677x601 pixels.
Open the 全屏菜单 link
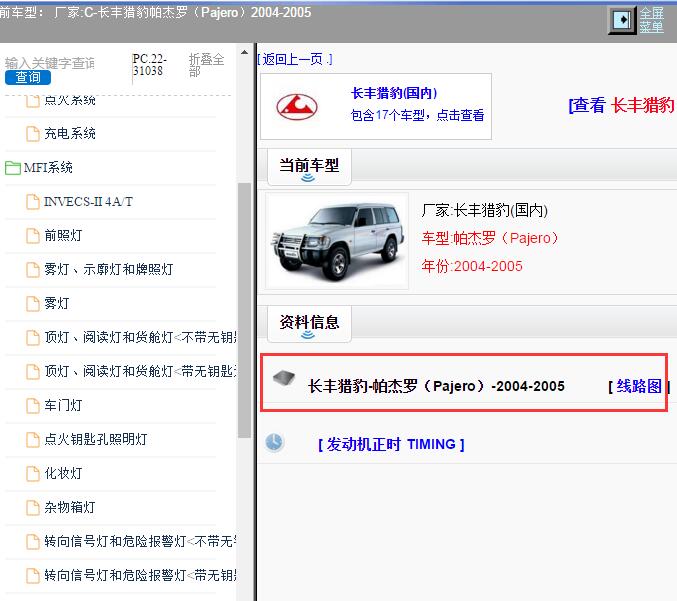tap(652, 20)
